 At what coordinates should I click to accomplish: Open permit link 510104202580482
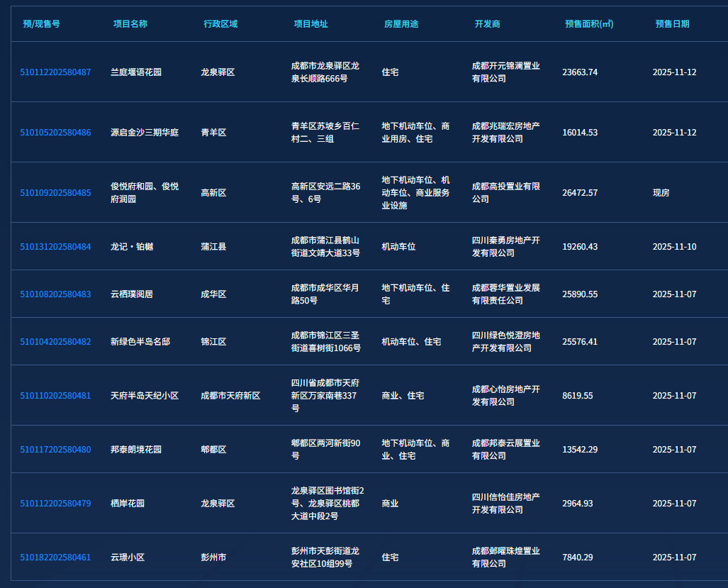tap(55, 342)
